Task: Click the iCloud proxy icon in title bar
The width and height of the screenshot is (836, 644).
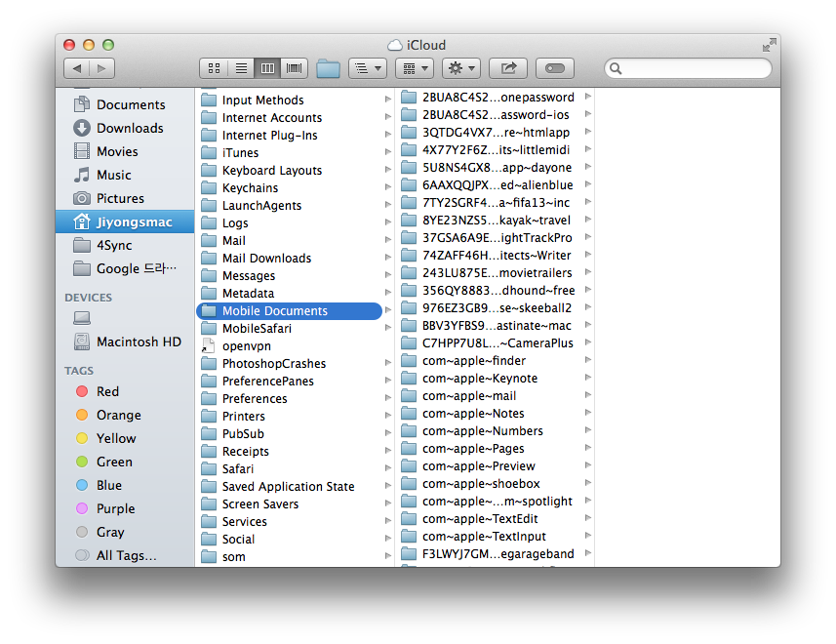Action: [x=394, y=45]
